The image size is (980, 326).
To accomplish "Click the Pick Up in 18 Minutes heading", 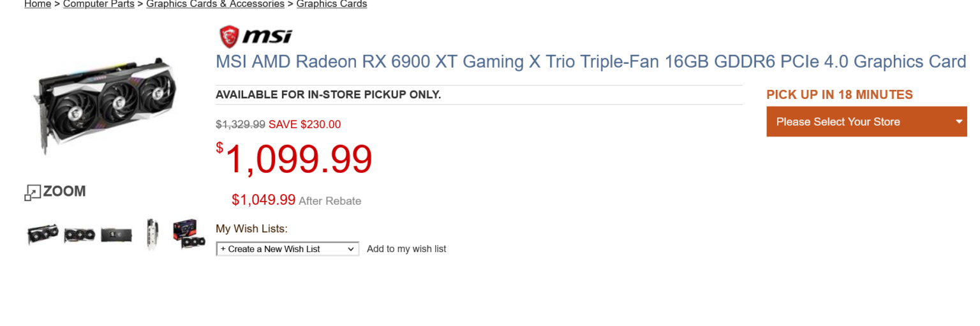I will coord(839,94).
